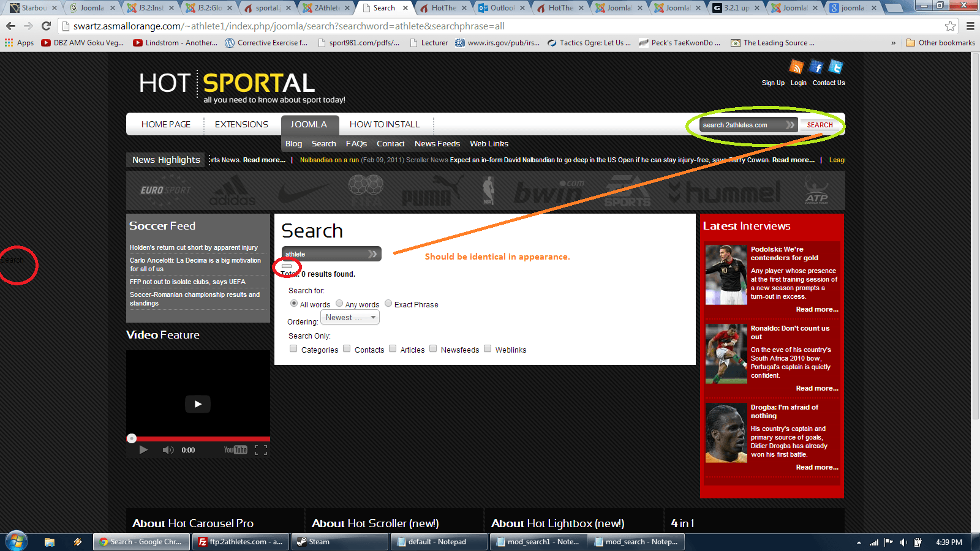The image size is (980, 551).
Task: Toggle video fullscreen icon
Action: tap(261, 450)
